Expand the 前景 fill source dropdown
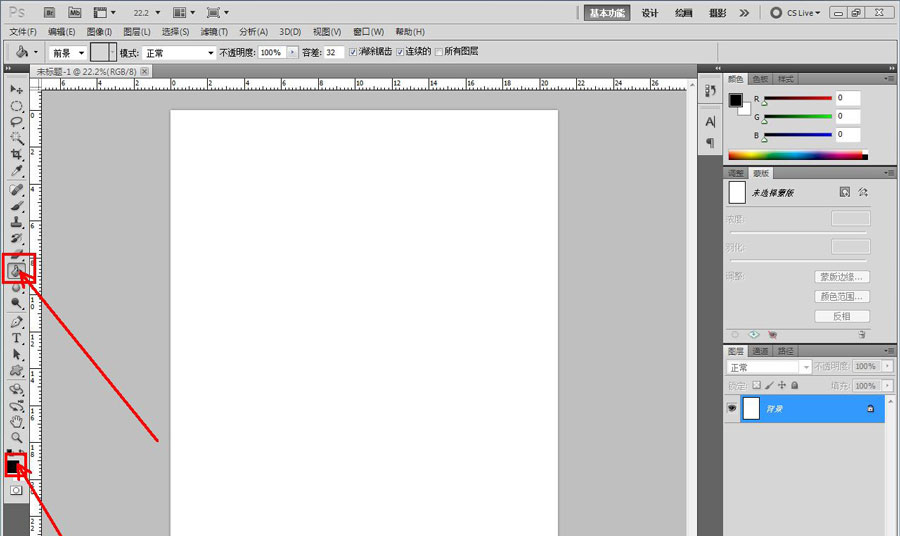The image size is (900, 536). coord(67,52)
